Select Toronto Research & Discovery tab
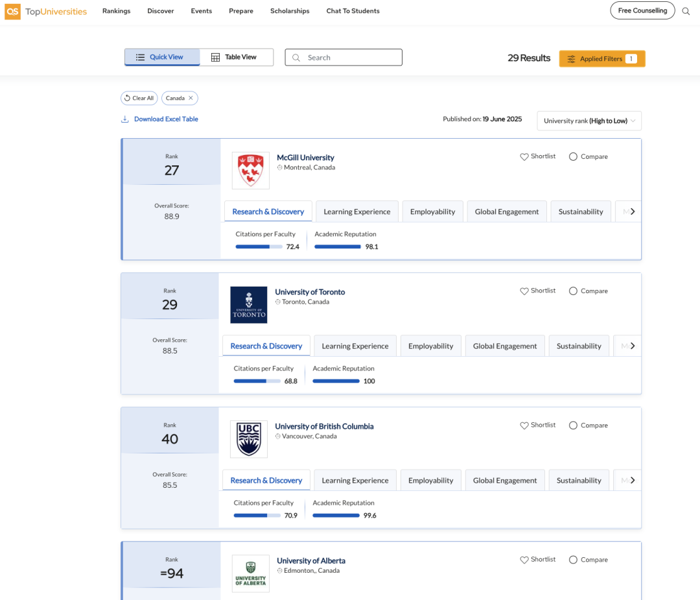 click(x=266, y=346)
